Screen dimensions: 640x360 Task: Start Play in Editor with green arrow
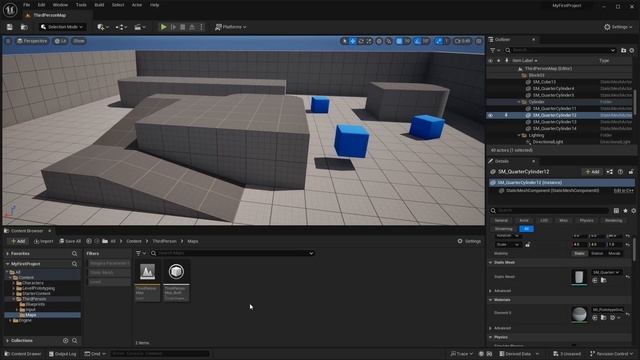point(163,27)
